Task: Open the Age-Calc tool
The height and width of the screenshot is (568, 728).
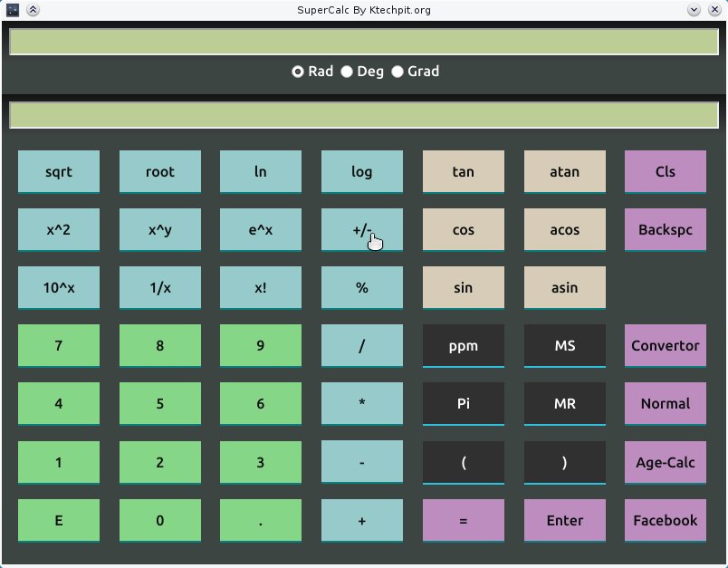Action: coord(666,463)
